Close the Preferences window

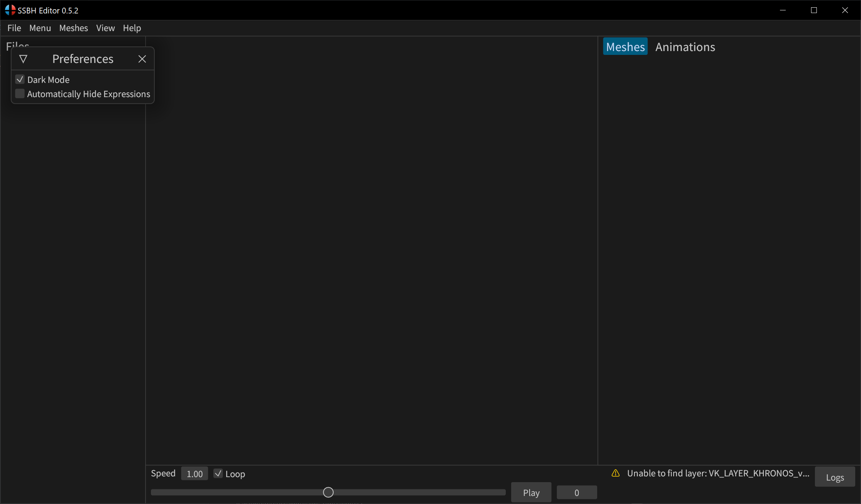coord(142,59)
